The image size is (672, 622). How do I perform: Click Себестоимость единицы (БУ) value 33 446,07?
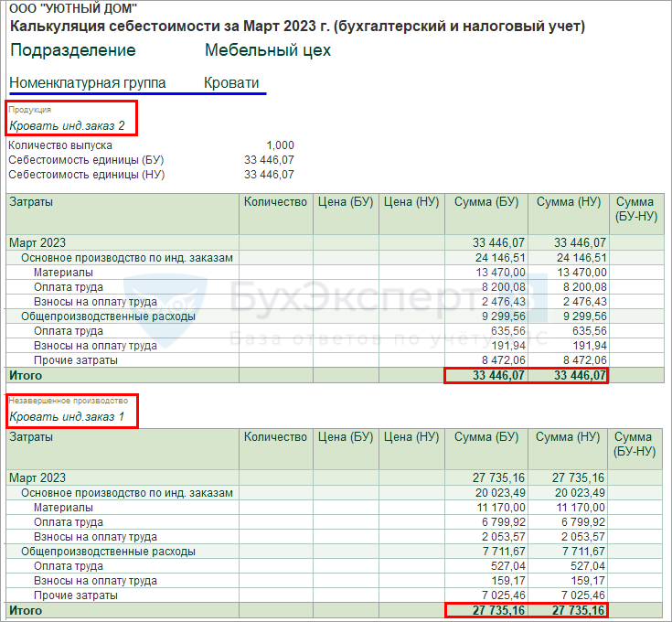coord(269,160)
